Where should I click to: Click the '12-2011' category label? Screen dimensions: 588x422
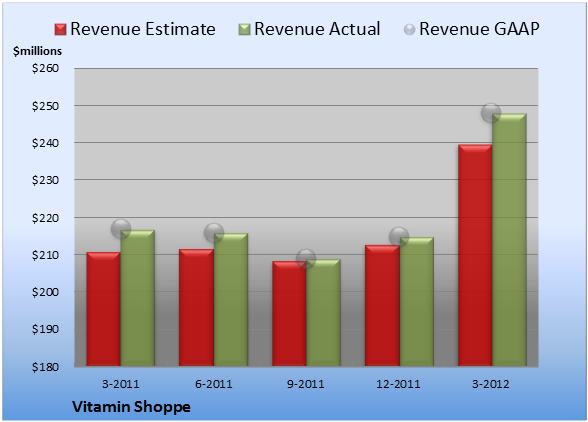click(x=399, y=384)
